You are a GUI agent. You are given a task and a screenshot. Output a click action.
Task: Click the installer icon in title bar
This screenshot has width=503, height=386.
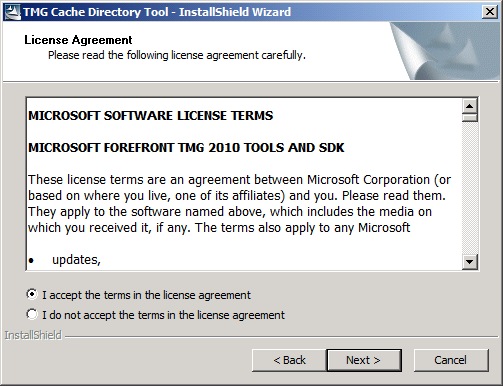pyautogui.click(x=12, y=12)
